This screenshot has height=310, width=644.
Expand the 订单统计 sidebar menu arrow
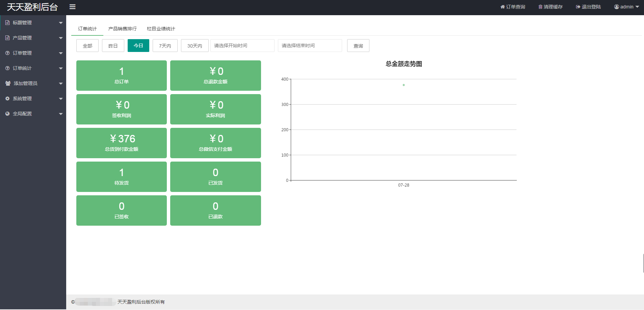click(x=61, y=68)
